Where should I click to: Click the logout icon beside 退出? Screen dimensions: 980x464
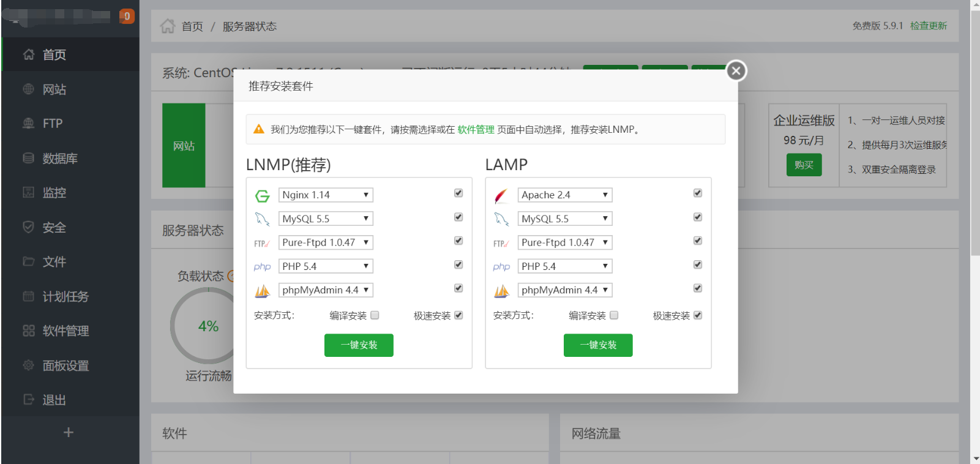(x=28, y=400)
